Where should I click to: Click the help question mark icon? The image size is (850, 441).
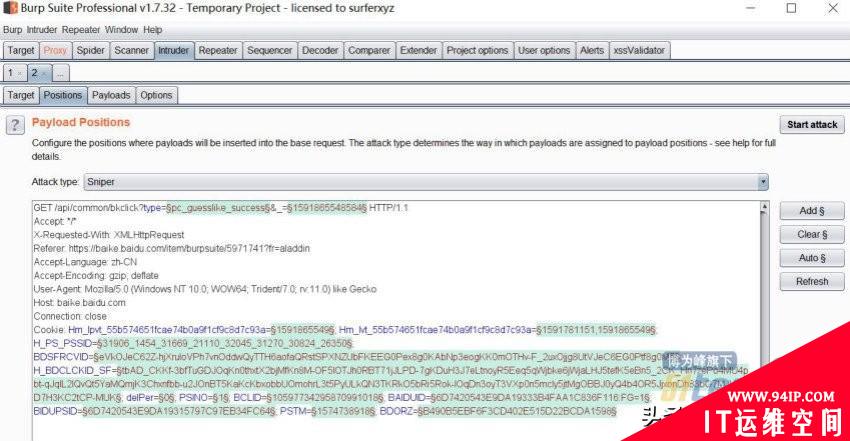point(15,125)
